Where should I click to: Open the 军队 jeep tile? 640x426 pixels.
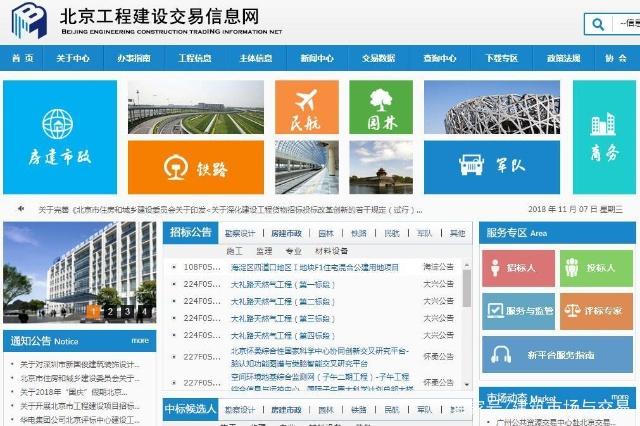pyautogui.click(x=492, y=167)
